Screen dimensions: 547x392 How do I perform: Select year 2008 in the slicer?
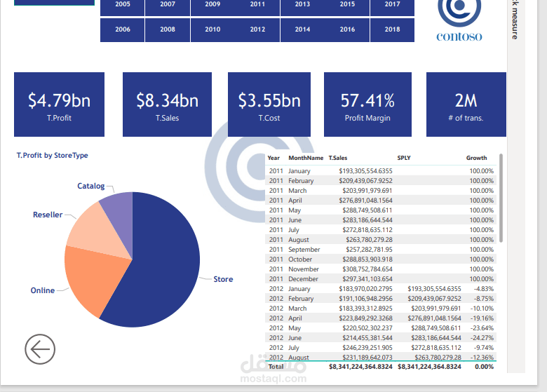(168, 29)
